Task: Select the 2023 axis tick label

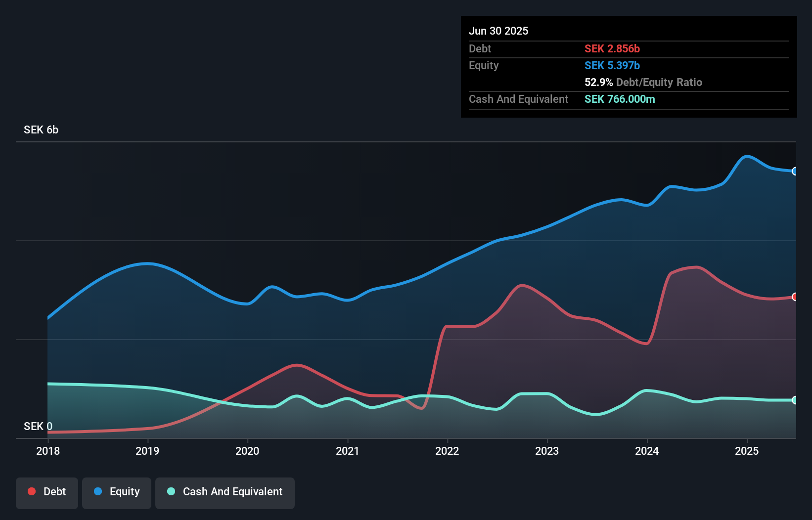Action: (547, 451)
